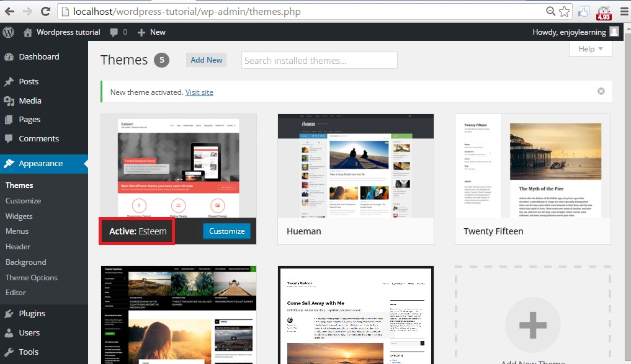Click the thumbs-up extension icon
Screen dimensions: 631x364
click(584, 12)
